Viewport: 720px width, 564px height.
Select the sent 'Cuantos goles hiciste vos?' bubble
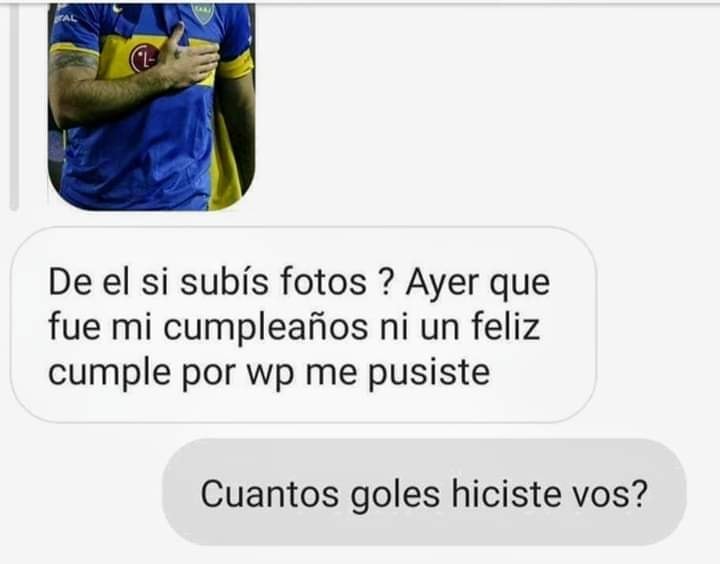tap(424, 492)
